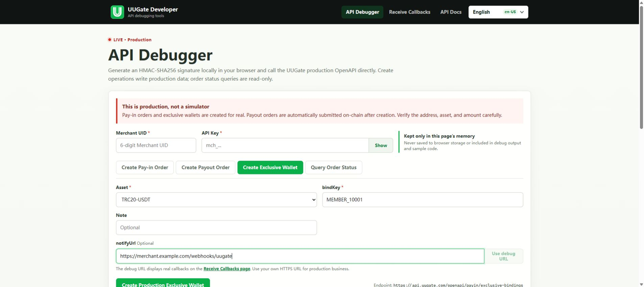Open the Asset dropdown showing TRC20-USDT

(x=216, y=200)
